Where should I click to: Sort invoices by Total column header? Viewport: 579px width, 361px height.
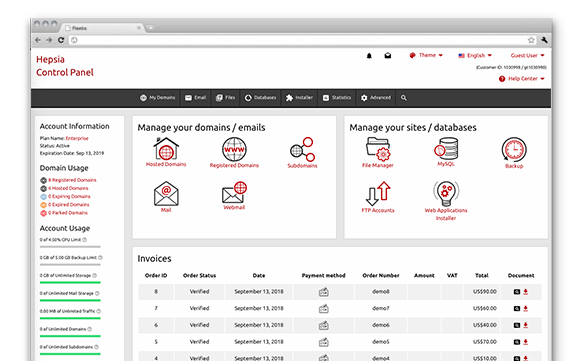point(482,275)
